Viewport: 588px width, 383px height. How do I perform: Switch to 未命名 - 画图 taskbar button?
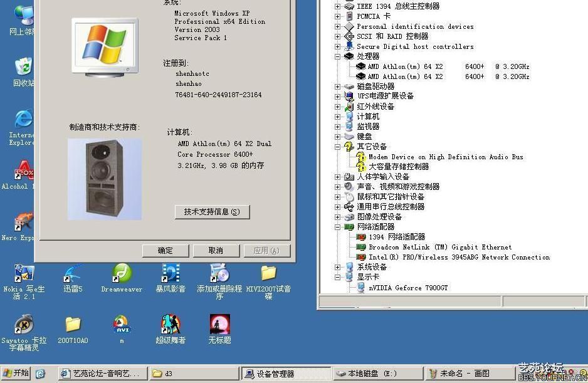tap(470, 374)
